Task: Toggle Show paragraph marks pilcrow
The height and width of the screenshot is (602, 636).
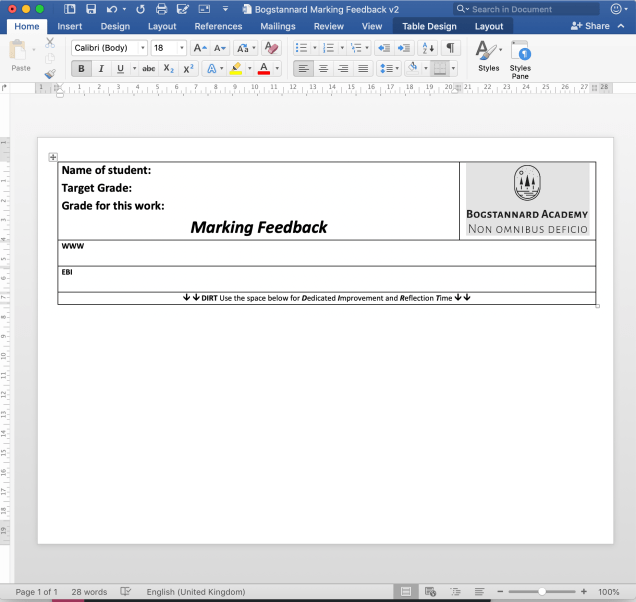Action: (x=450, y=48)
